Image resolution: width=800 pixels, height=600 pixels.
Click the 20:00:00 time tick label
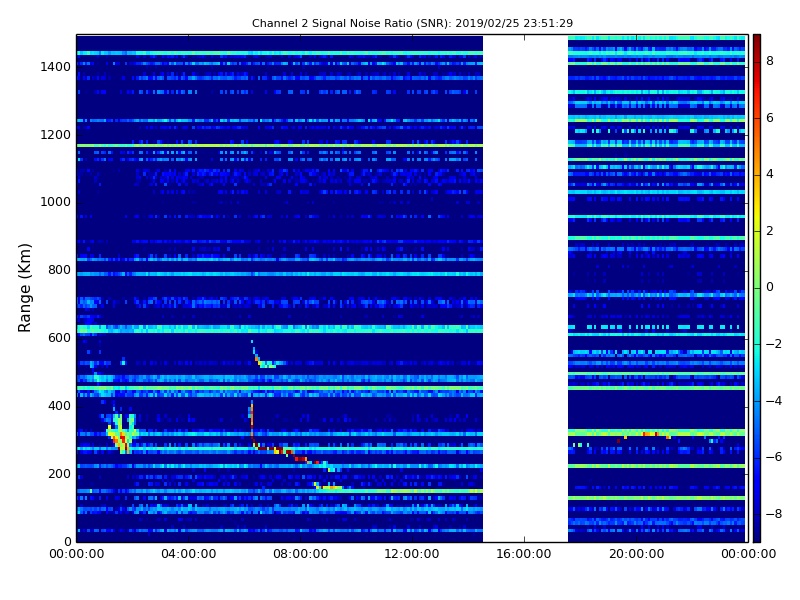636,554
